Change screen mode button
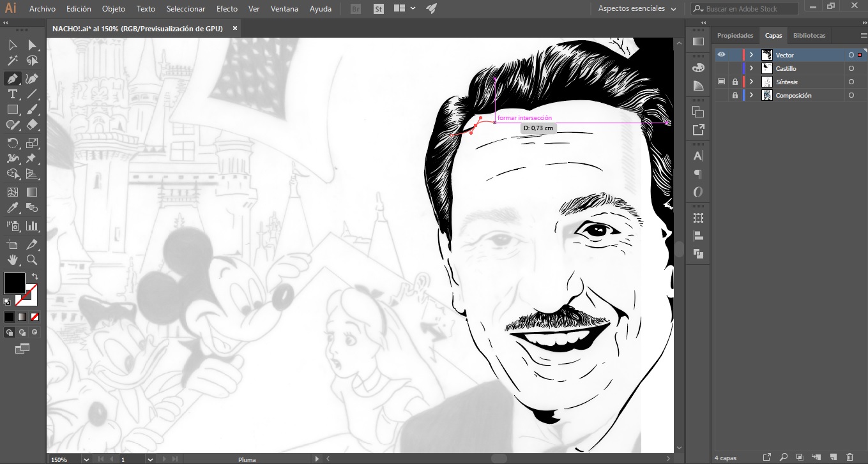Image resolution: width=868 pixels, height=464 pixels. (22, 348)
